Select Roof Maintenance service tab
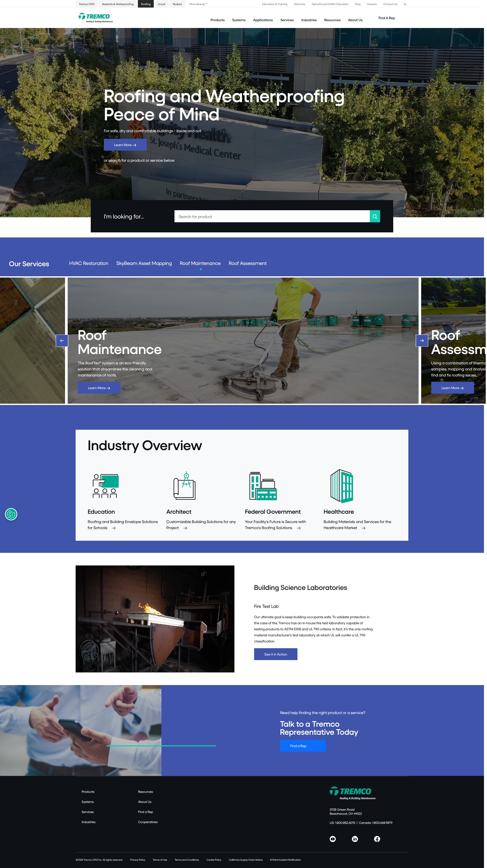 (x=200, y=263)
